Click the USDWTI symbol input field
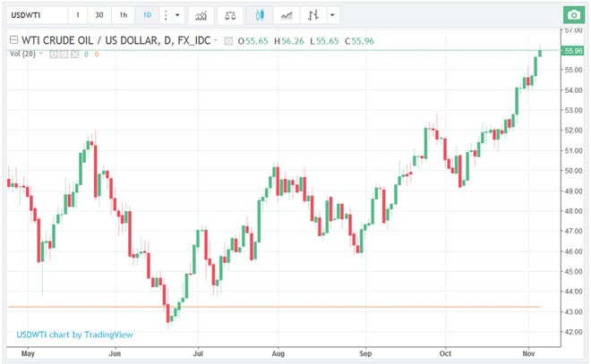The image size is (591, 364). point(34,15)
